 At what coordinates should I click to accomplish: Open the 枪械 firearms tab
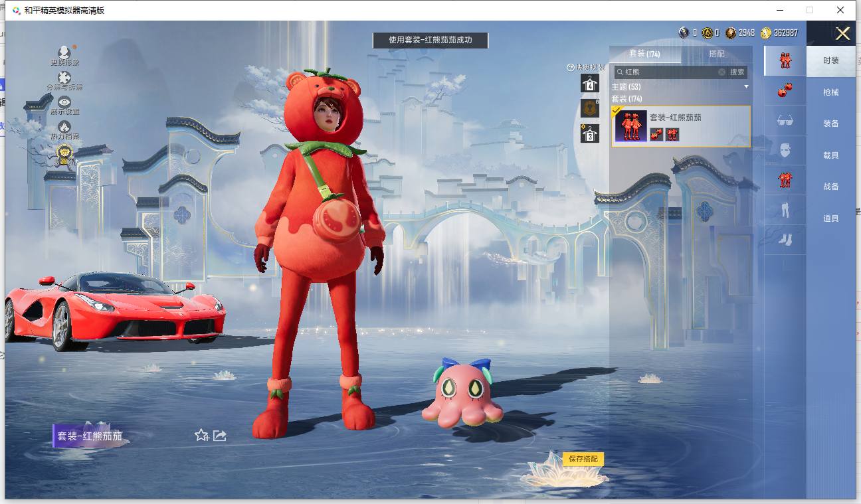[831, 92]
